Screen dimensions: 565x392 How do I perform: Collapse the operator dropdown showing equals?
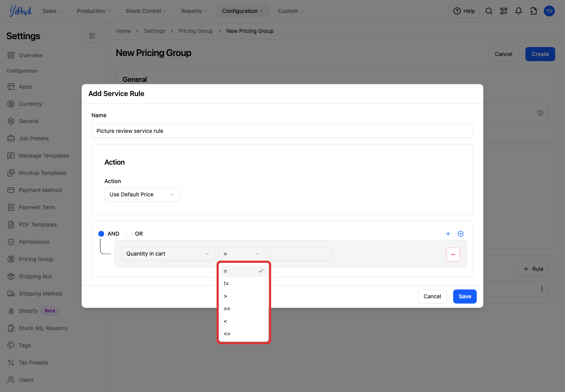pos(242,254)
